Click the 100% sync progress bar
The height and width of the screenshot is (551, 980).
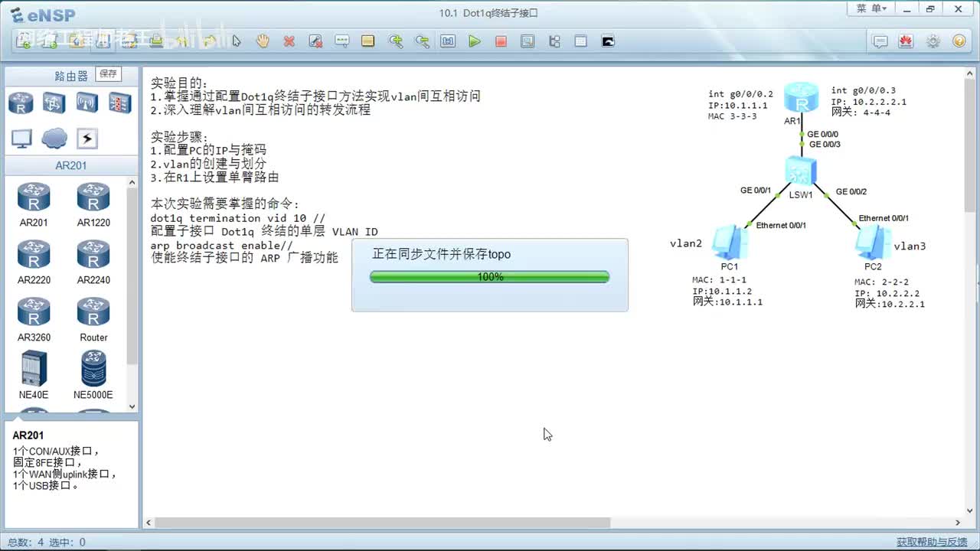[x=489, y=277]
